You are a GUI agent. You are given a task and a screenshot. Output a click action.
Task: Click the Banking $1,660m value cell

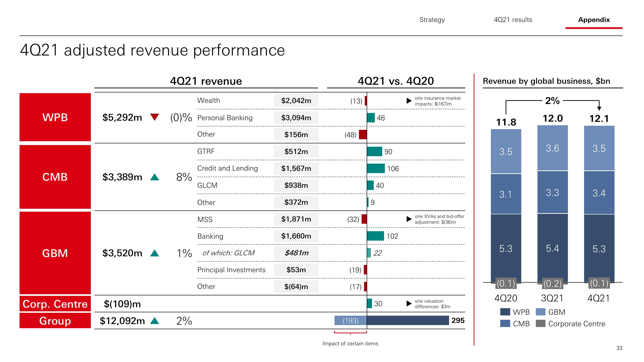point(296,236)
